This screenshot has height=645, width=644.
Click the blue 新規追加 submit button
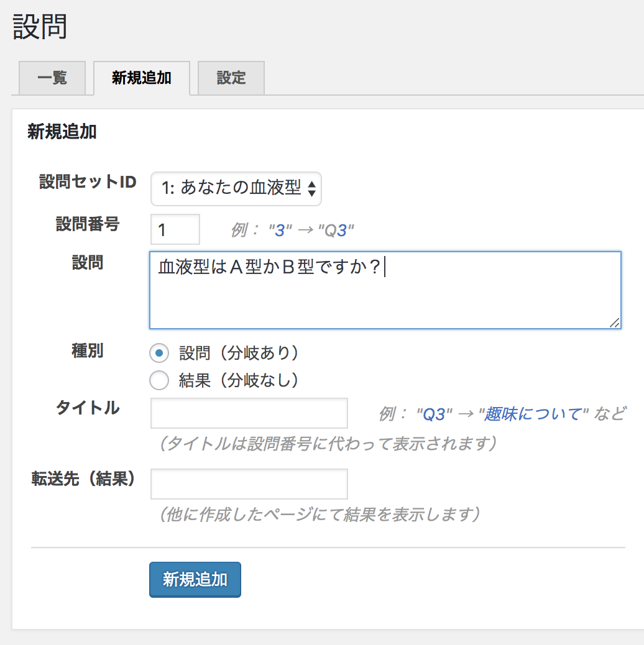195,580
